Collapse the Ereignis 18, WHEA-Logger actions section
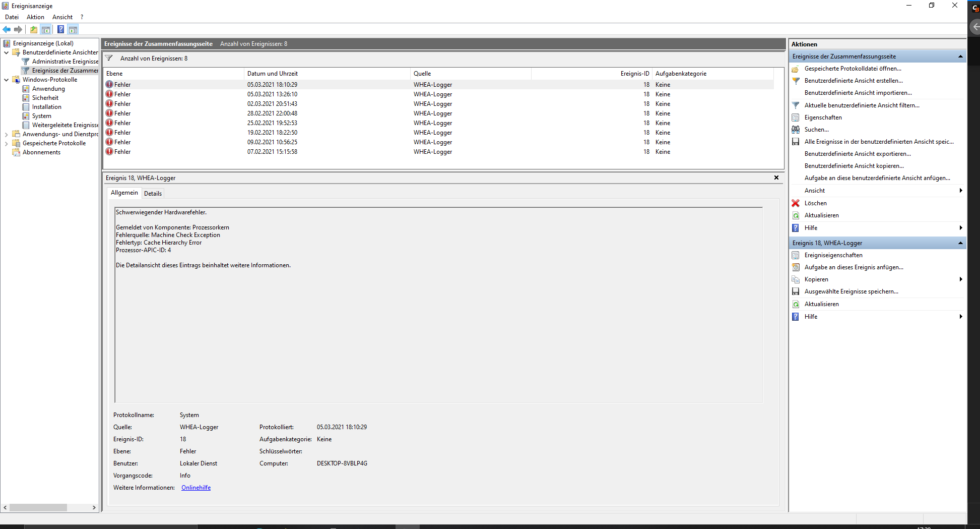Viewport: 980px width, 529px height. (960, 243)
